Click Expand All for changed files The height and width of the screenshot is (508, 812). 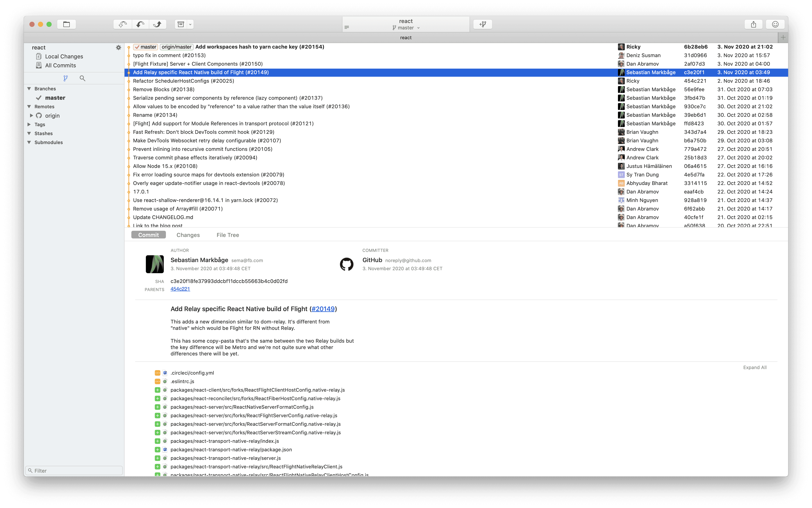[754, 367]
